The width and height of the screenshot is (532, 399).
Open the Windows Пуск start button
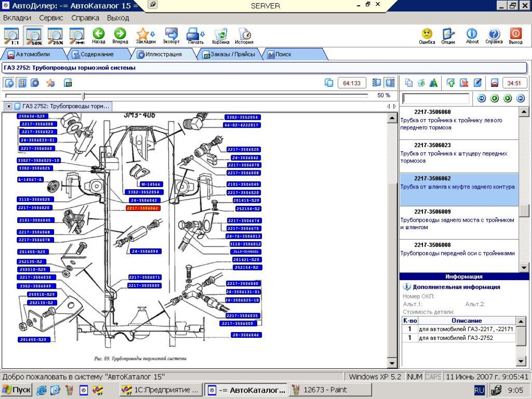(16, 390)
